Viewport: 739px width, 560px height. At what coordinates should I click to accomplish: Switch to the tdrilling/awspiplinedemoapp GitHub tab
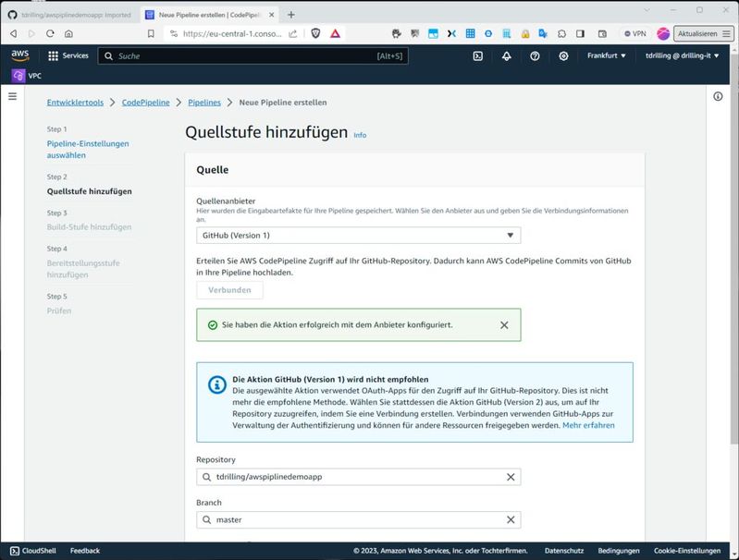click(70, 15)
